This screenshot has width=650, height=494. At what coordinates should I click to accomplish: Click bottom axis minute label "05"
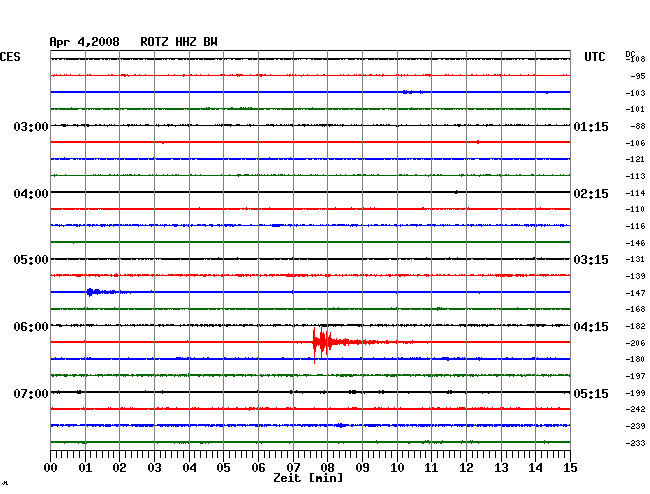223,468
